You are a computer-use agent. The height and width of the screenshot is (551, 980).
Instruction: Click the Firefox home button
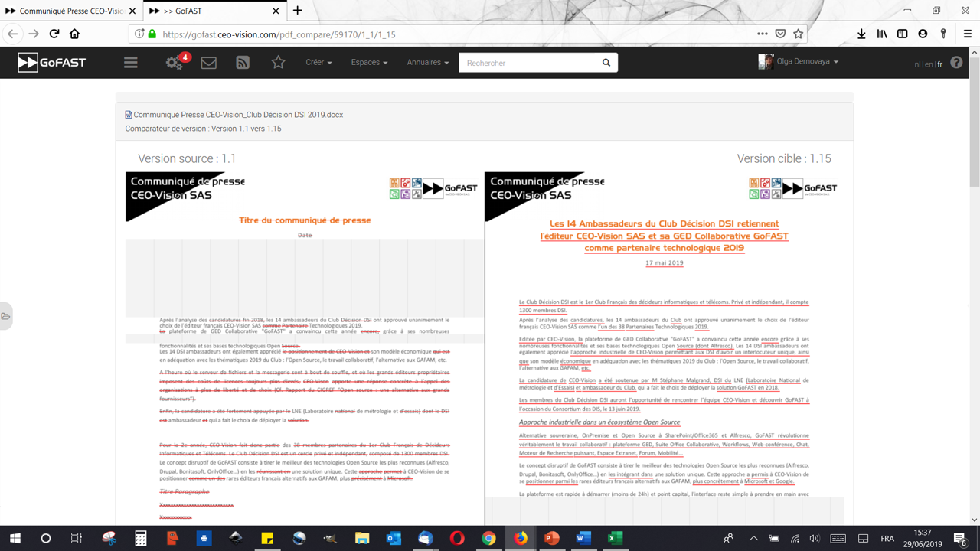tap(74, 34)
